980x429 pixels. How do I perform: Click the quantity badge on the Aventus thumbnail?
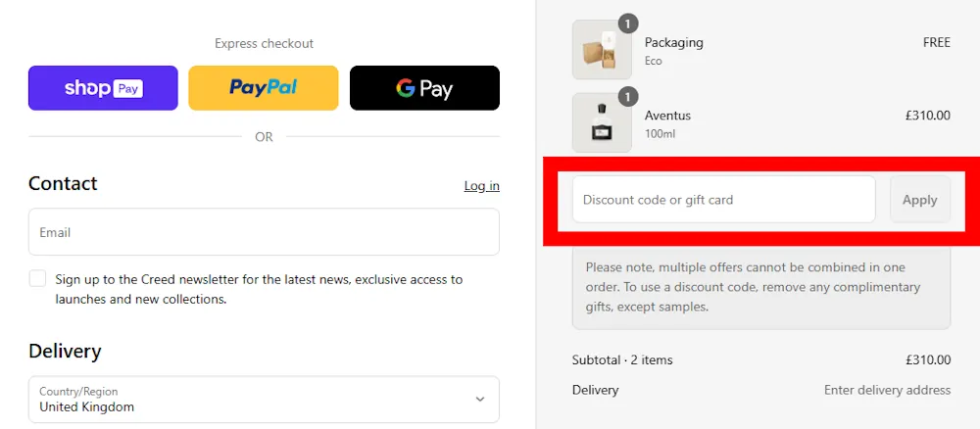[628, 96]
